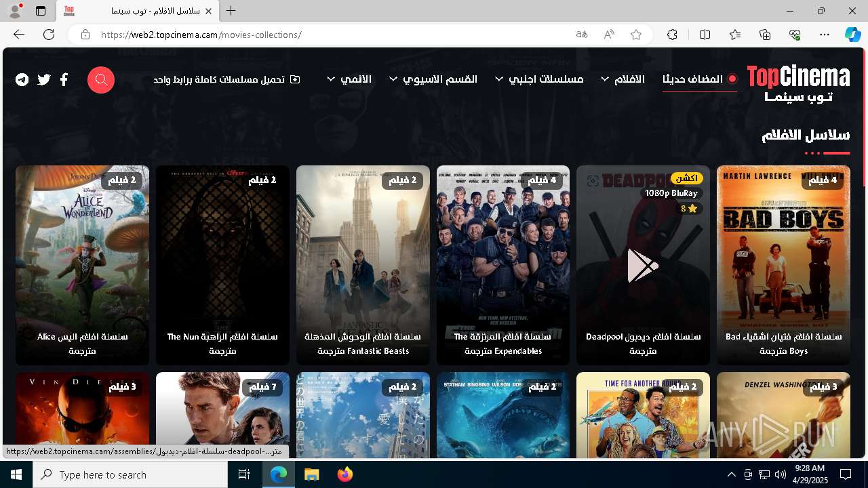This screenshot has height=488, width=868.
Task: Open the Tom Cruise 7 film series
Action: click(x=222, y=415)
